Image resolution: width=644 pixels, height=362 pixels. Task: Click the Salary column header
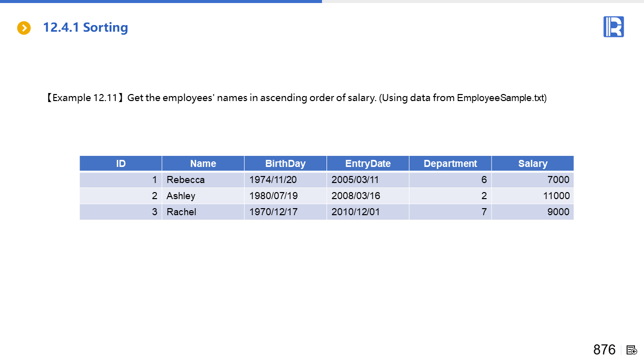[x=532, y=163]
